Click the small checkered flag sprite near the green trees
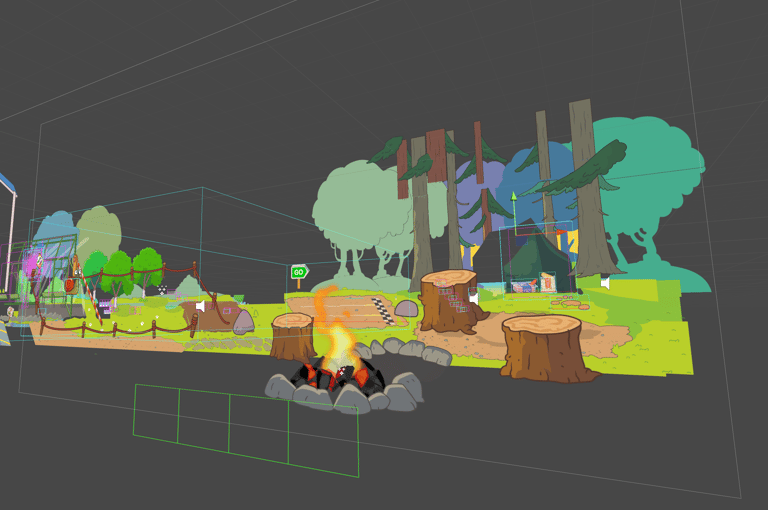 [x=162, y=289]
